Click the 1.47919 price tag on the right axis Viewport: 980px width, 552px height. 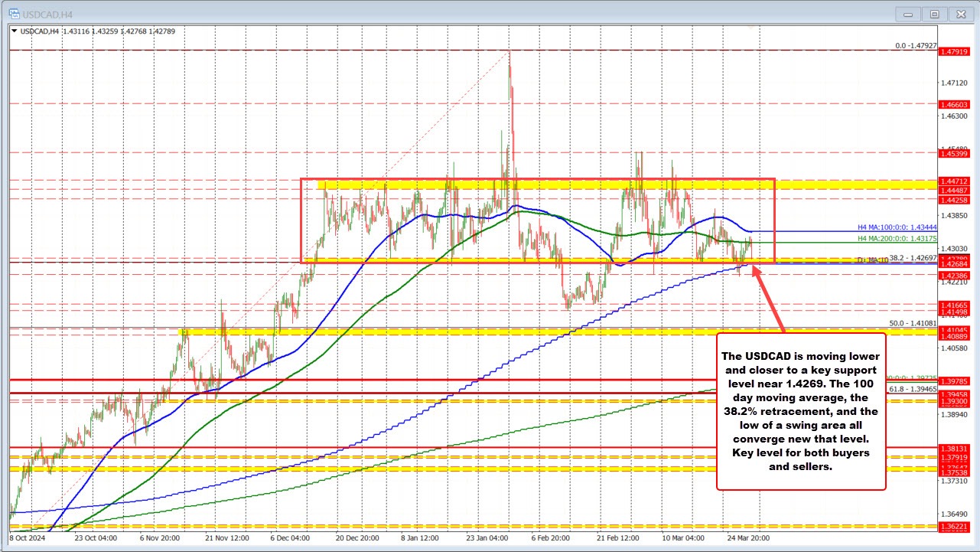(x=954, y=51)
